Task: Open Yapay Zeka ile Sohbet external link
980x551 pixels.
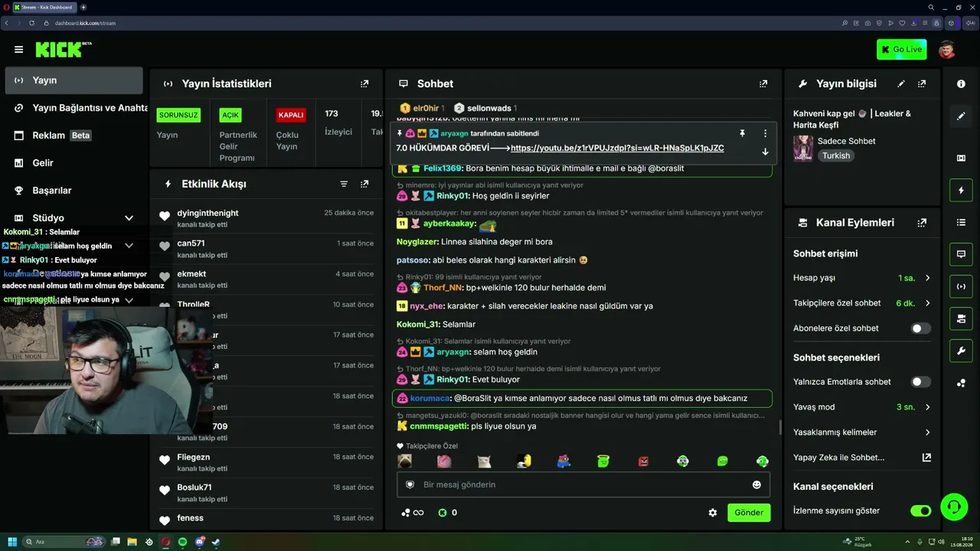Action: (926, 458)
